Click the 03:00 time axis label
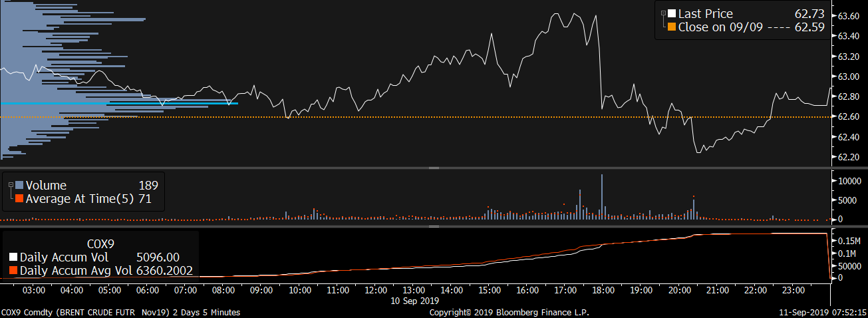This screenshot has width=868, height=318. (x=34, y=291)
